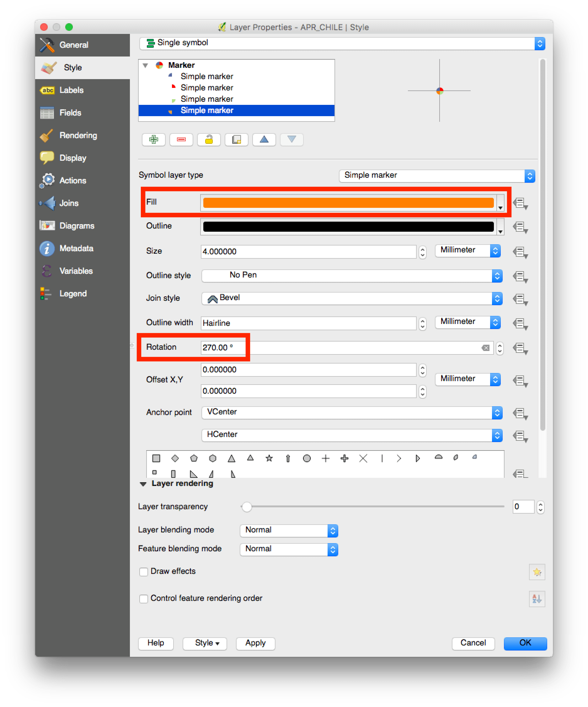Switch to the Fields tab

83,113
